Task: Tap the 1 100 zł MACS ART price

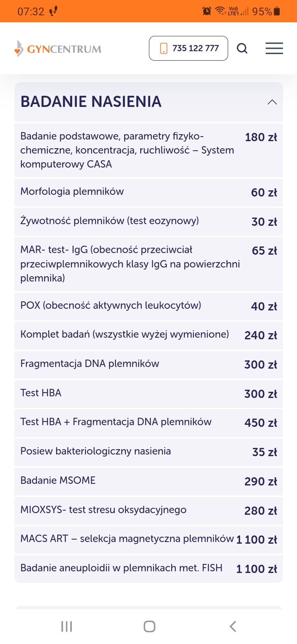Action: click(257, 540)
